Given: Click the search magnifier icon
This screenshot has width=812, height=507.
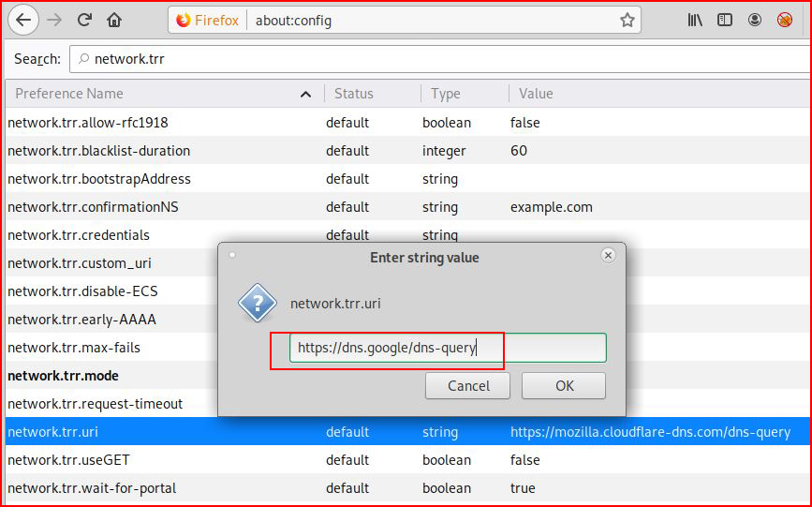Looking at the screenshot, I should tap(83, 59).
